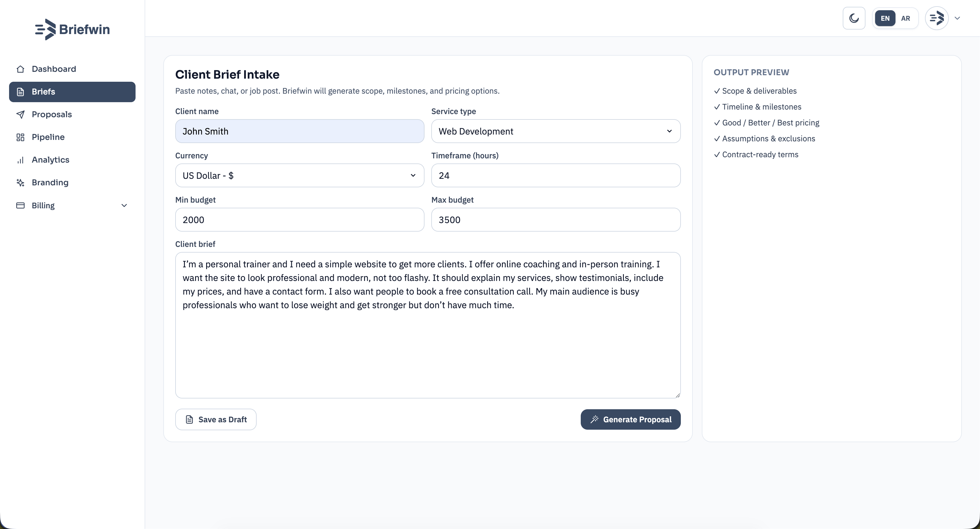
Task: Focus the Timeframe (hours) field
Action: pos(556,176)
